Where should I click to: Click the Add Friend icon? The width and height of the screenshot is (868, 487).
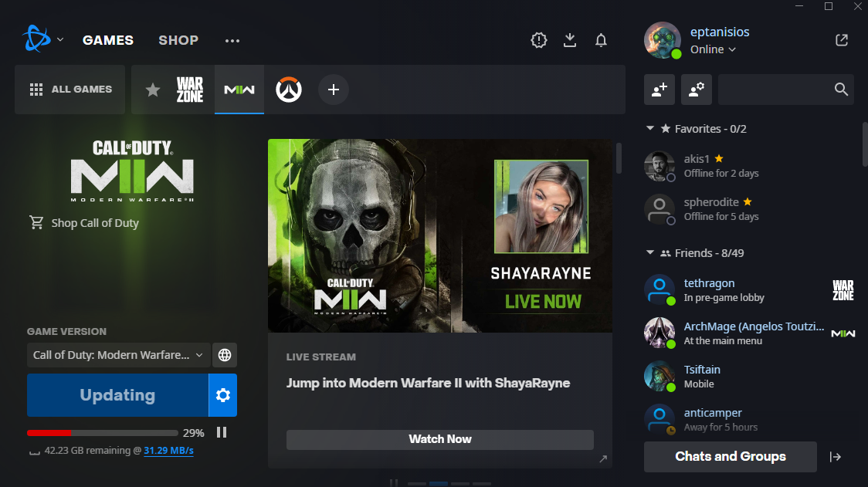point(659,90)
